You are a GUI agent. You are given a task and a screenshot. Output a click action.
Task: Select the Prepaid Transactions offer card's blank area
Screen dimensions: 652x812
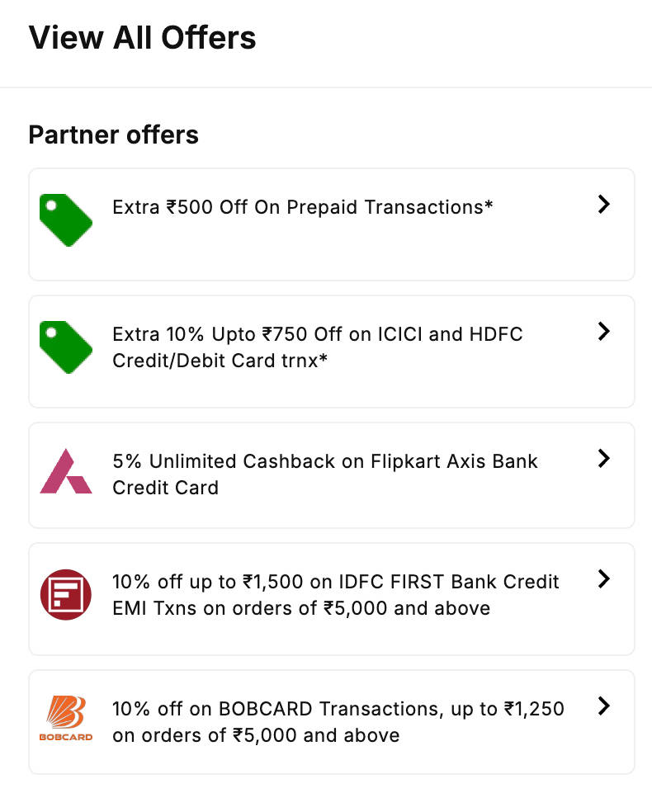pyautogui.click(x=332, y=254)
